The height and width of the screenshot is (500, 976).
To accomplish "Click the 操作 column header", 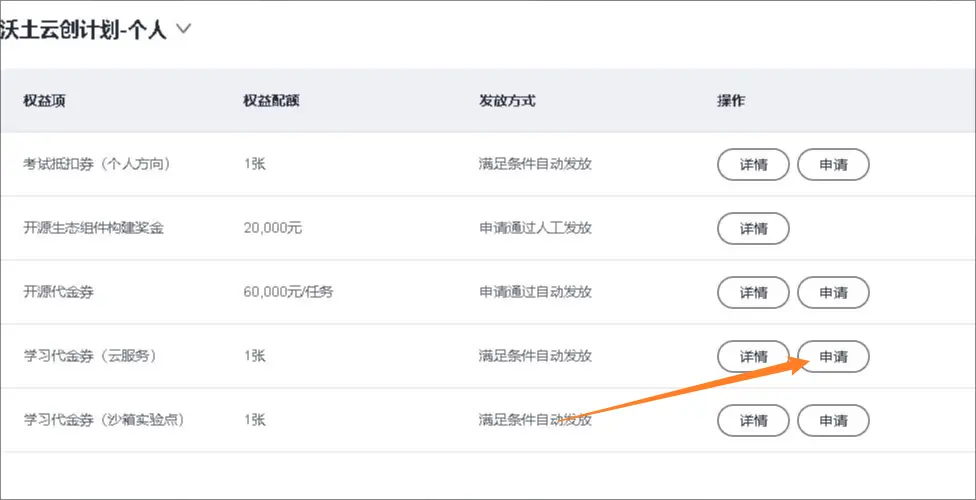I will point(731,101).
